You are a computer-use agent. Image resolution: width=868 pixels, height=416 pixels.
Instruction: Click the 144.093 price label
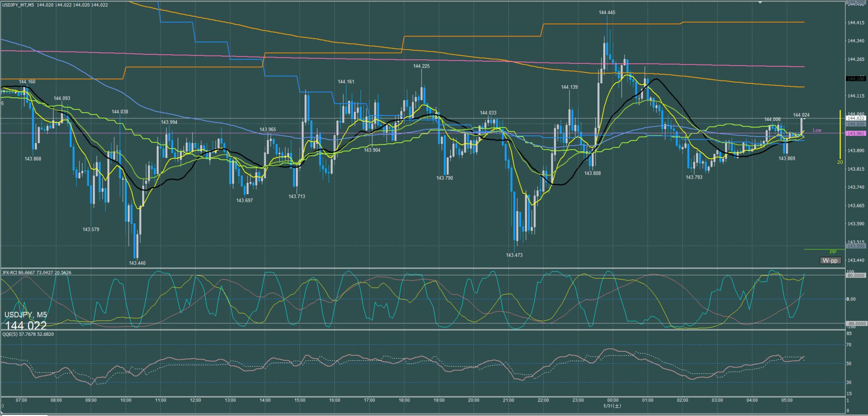(62, 98)
